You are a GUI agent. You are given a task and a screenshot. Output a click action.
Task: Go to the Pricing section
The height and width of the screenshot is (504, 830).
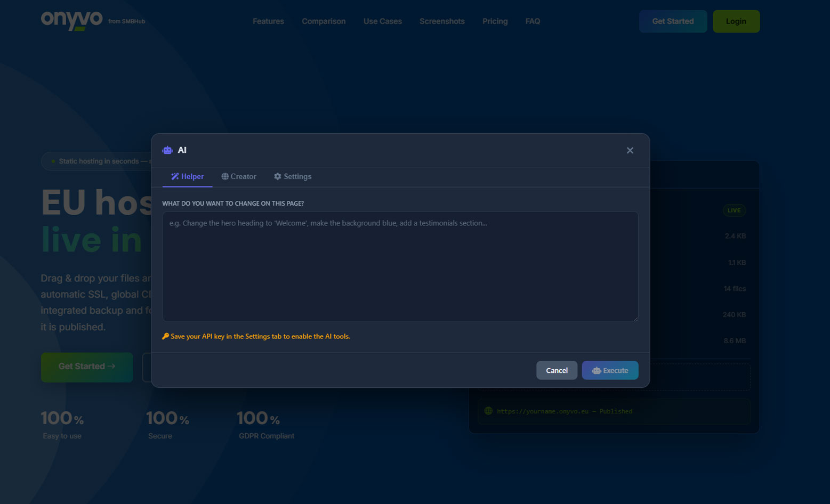click(495, 21)
